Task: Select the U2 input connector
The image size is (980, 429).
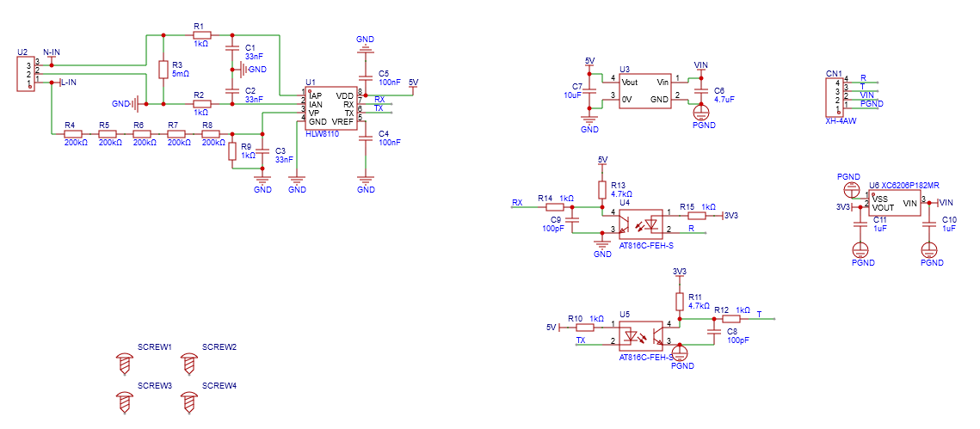Action: pos(25,74)
